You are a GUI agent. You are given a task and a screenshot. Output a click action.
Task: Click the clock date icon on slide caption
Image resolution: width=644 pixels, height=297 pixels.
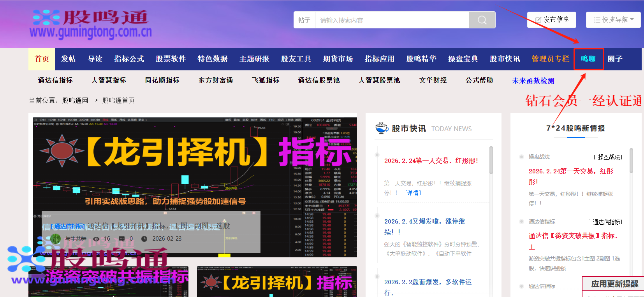pyautogui.click(x=144, y=239)
